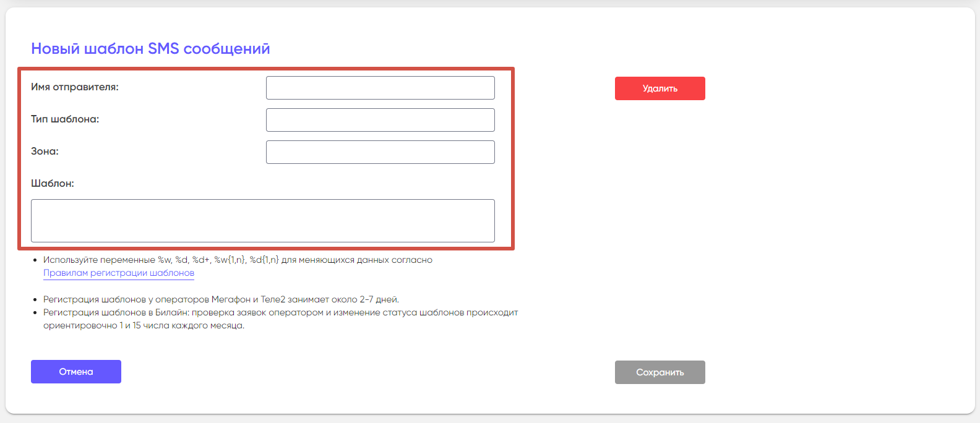The width and height of the screenshot is (980, 423).
Task: Focus the Тип шаблона field
Action: pyautogui.click(x=380, y=120)
